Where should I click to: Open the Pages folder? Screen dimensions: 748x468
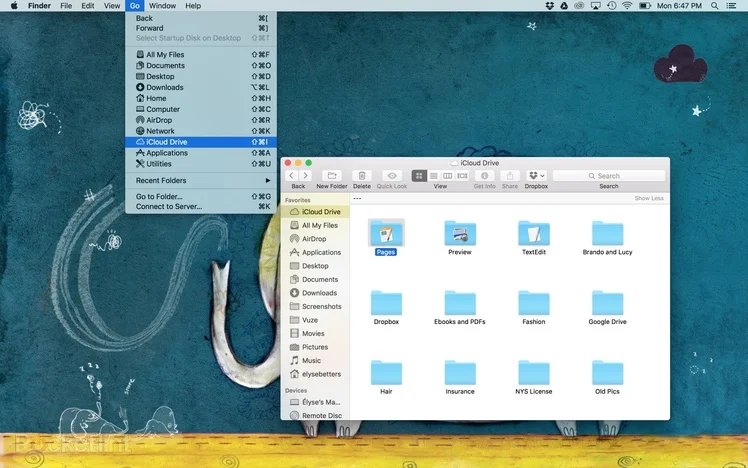[x=386, y=234]
